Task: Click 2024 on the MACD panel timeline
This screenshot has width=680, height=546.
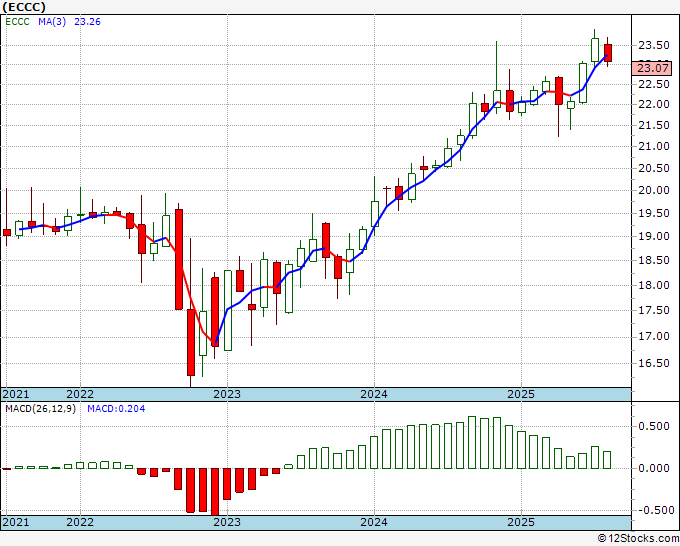Action: click(374, 522)
